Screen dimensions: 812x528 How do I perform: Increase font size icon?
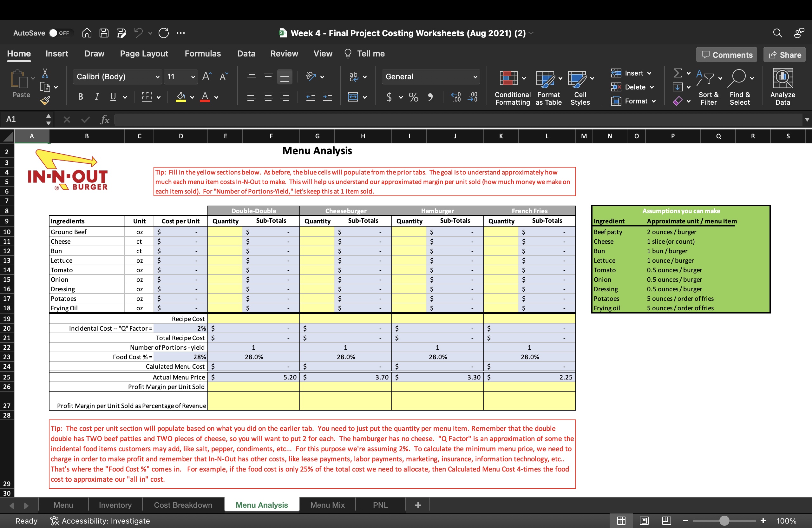tap(207, 76)
